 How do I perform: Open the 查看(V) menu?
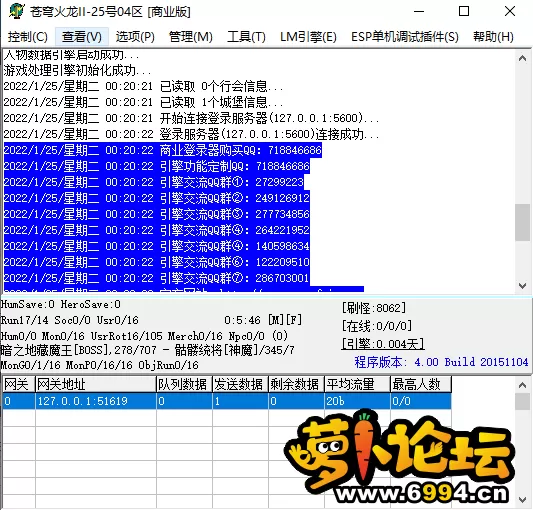(82, 37)
